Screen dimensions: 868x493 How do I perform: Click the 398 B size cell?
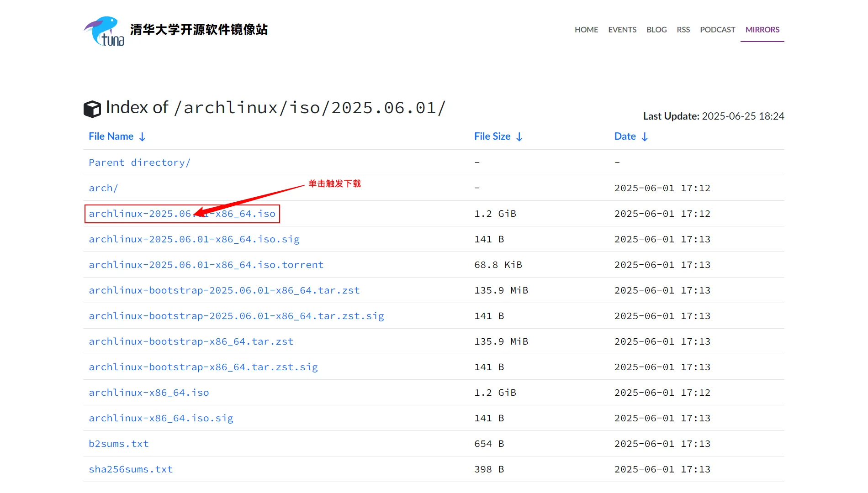[489, 469]
